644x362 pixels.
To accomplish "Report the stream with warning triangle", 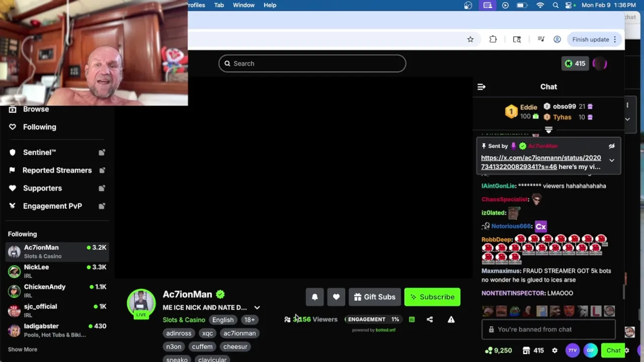I will coord(451,319).
